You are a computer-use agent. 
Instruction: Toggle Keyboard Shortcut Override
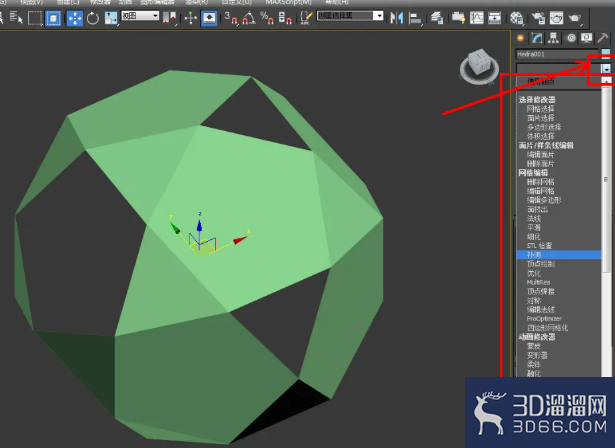pos(209,18)
